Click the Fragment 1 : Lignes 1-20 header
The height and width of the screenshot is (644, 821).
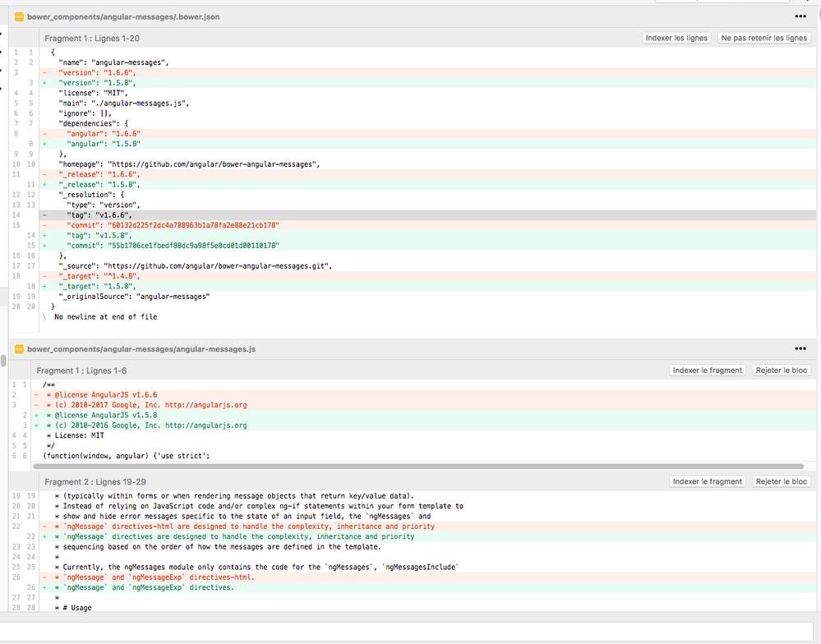pos(92,38)
